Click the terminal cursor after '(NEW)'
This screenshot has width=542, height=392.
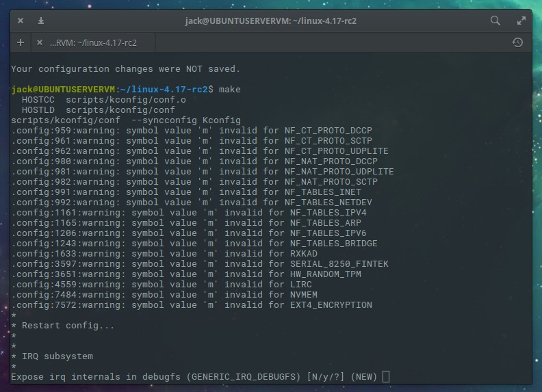[x=386, y=377]
